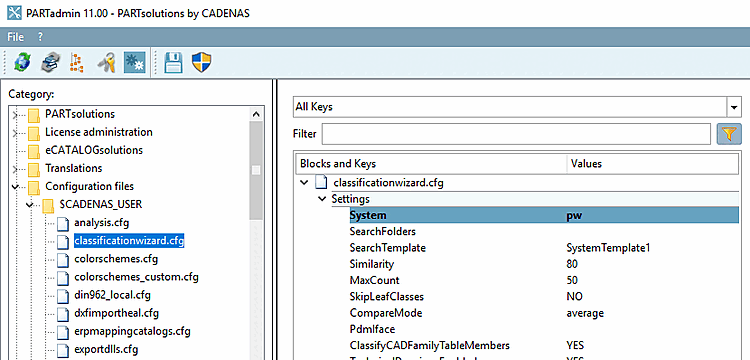Collapse the classificationwizard.cfg block in key list
The width and height of the screenshot is (750, 360).
point(304,183)
